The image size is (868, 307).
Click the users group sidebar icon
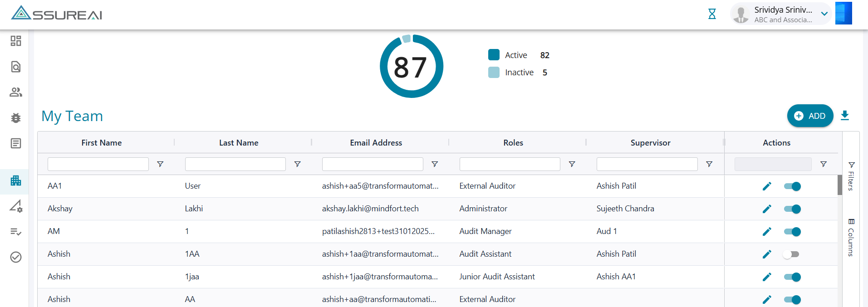(16, 92)
